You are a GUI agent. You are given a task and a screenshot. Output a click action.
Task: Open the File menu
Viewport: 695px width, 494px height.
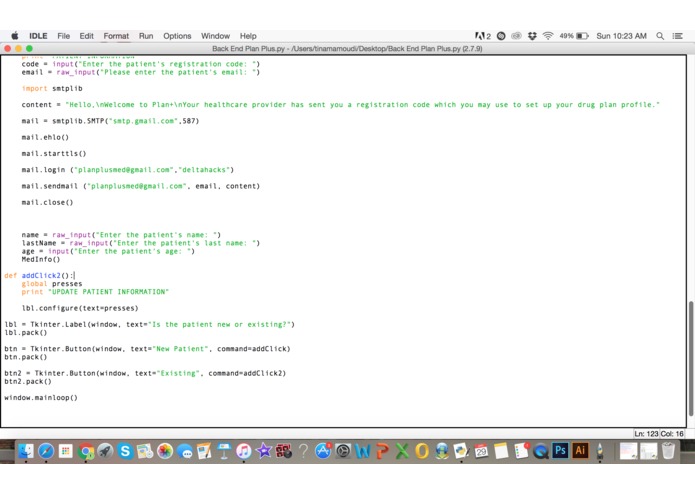[63, 36]
